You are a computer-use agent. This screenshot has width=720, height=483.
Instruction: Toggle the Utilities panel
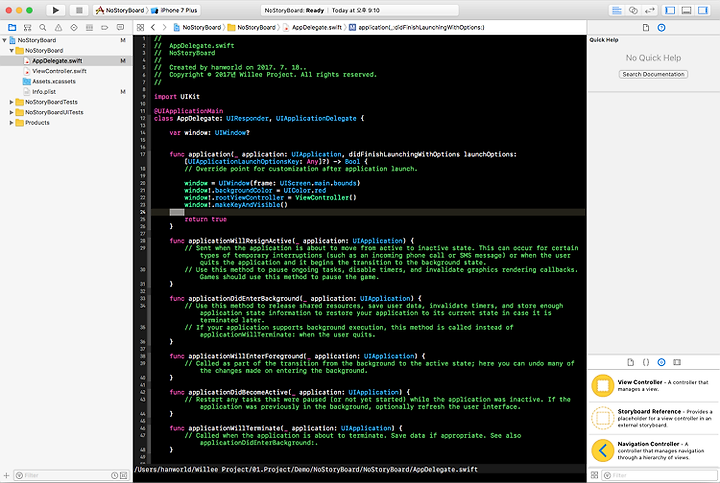[x=703, y=10]
